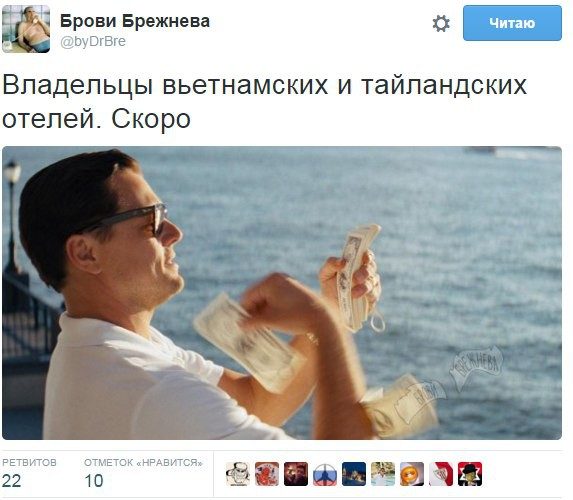Open the @byDrBre handle link
The image size is (573, 500).
tap(93, 41)
